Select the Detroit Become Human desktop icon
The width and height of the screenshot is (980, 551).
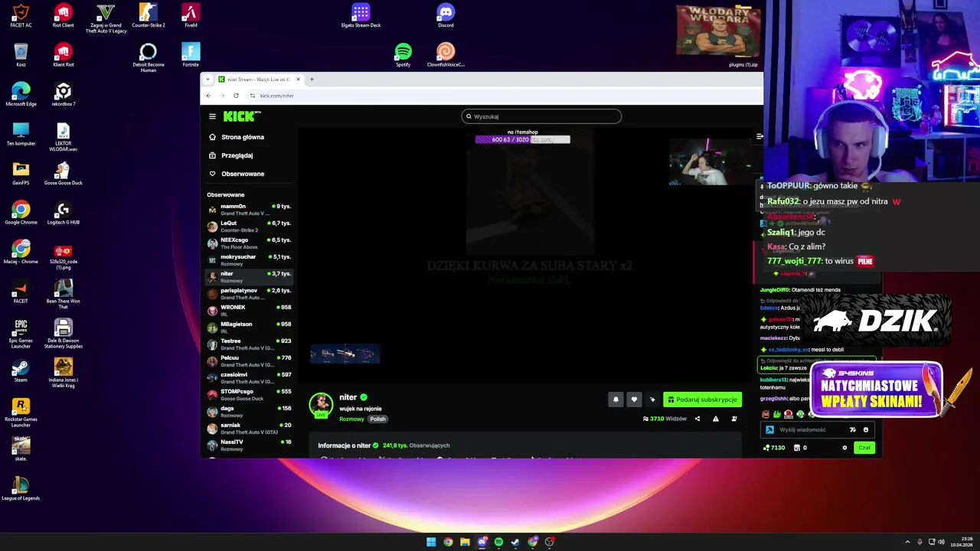[149, 57]
